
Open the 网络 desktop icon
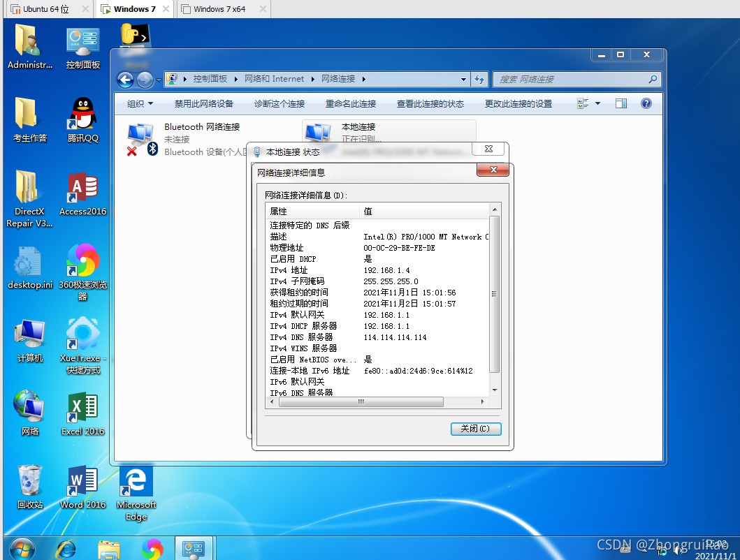pyautogui.click(x=30, y=413)
